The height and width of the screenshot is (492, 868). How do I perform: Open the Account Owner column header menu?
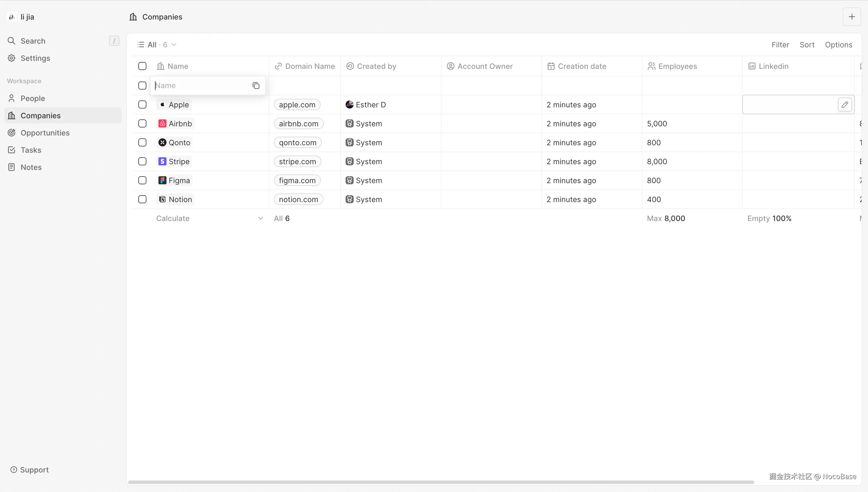[x=491, y=66]
